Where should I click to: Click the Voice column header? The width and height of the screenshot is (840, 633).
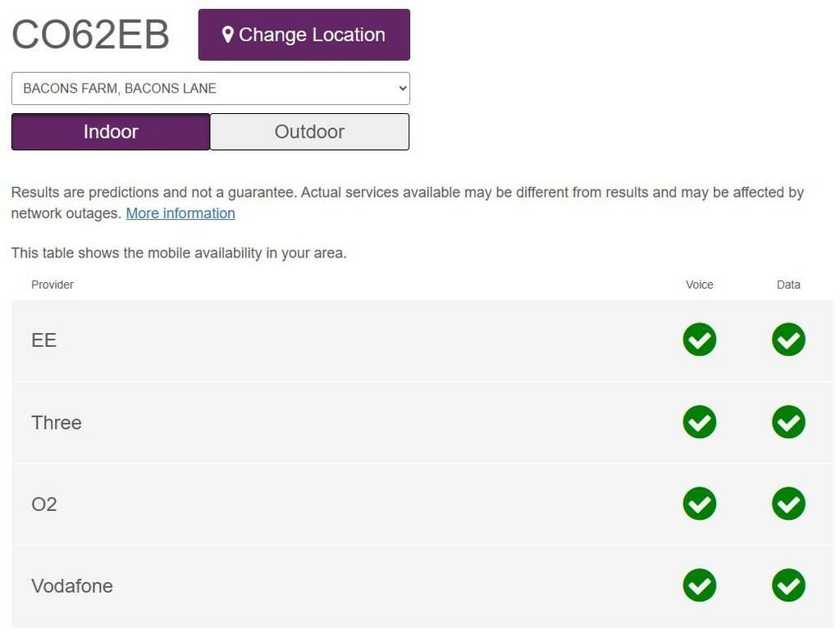coord(700,285)
